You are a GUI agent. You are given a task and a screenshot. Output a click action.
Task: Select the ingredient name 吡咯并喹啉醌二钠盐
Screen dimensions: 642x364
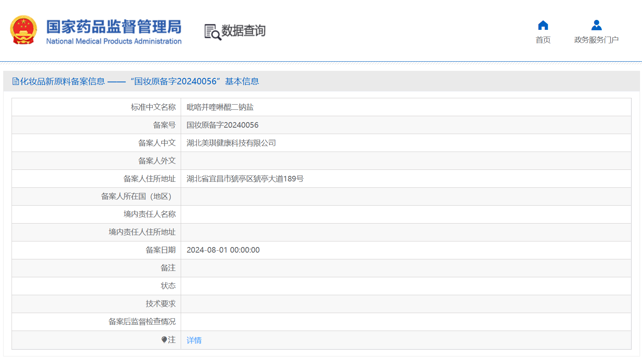click(x=220, y=107)
